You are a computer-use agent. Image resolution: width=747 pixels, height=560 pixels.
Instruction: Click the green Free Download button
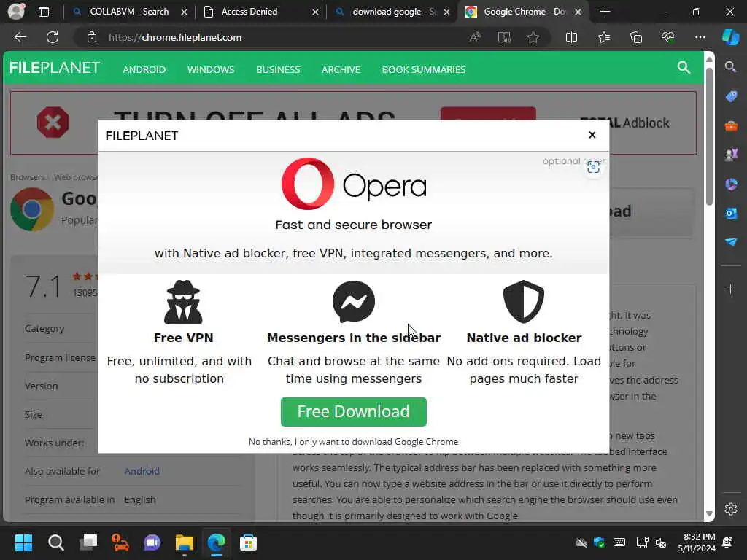tap(354, 411)
